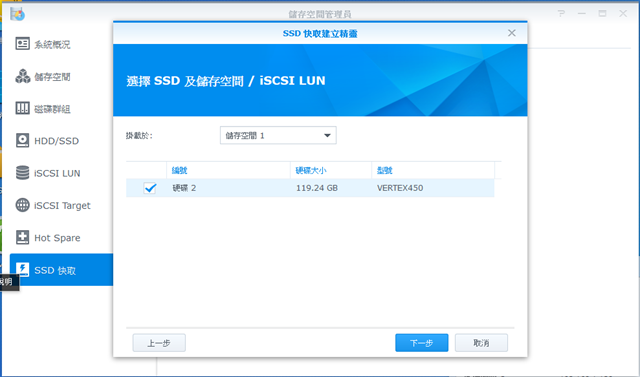Select the 119.24 GB size cell
Viewport: 640px width, 377px height.
coord(317,188)
